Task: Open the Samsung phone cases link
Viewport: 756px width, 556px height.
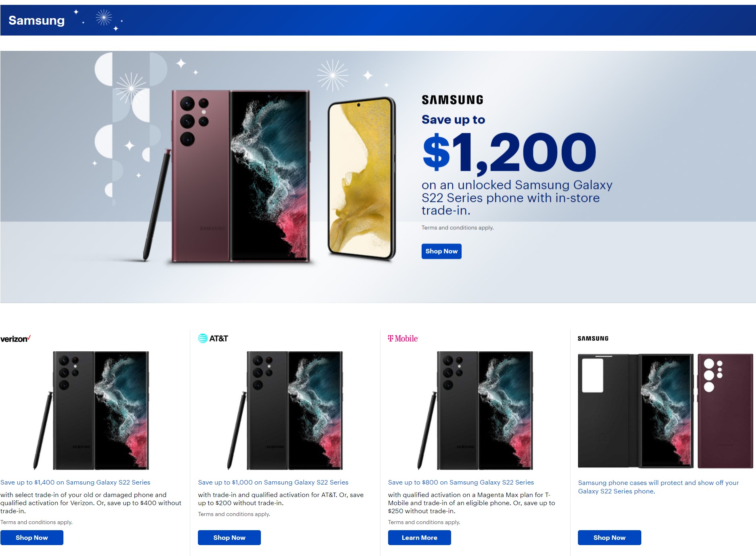Action: tap(658, 487)
